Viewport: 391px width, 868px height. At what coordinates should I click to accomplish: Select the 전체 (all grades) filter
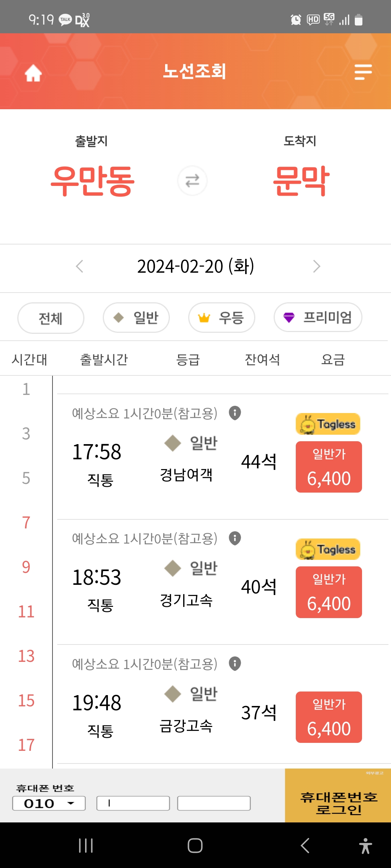51,318
